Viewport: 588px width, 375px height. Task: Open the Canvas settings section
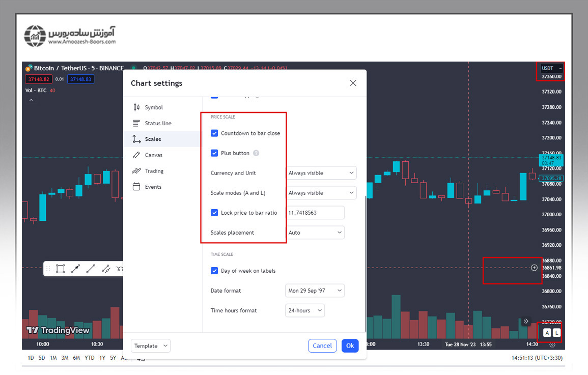(x=153, y=155)
